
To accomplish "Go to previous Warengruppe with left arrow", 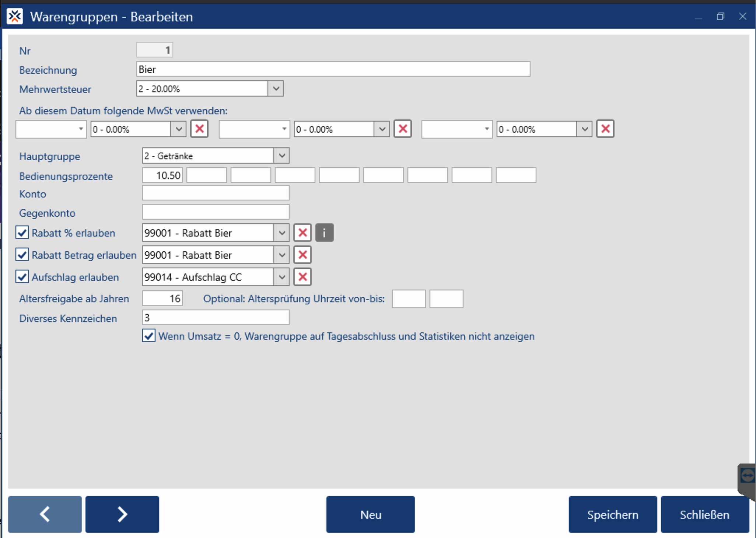I will [45, 514].
